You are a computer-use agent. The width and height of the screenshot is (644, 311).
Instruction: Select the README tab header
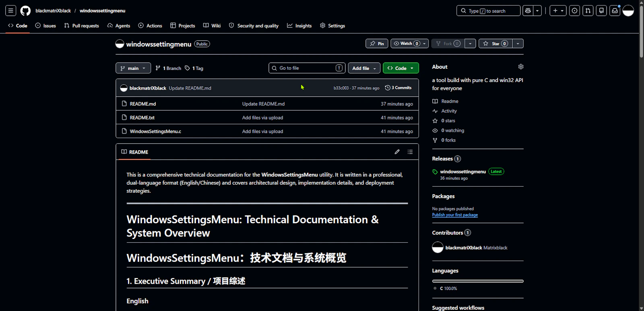pyautogui.click(x=135, y=152)
